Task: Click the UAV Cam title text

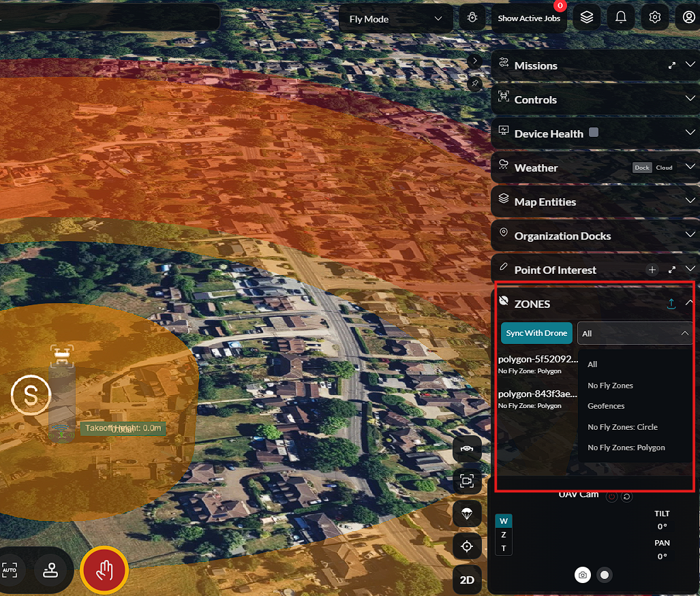Action: click(x=579, y=495)
